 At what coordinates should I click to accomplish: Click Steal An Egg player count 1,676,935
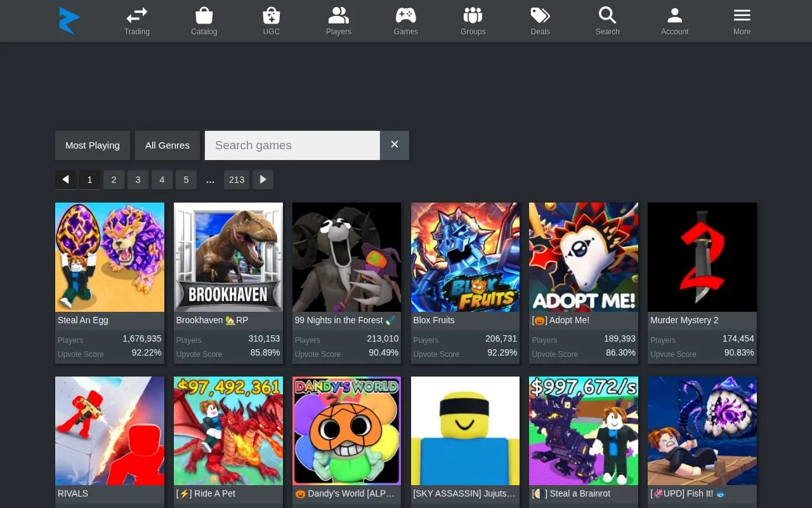[142, 339]
